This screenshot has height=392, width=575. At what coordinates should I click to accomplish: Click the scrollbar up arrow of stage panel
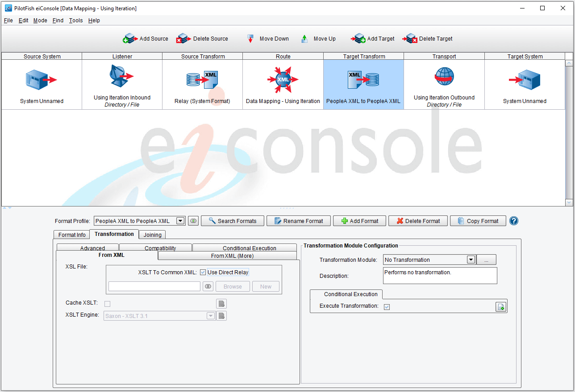click(569, 63)
